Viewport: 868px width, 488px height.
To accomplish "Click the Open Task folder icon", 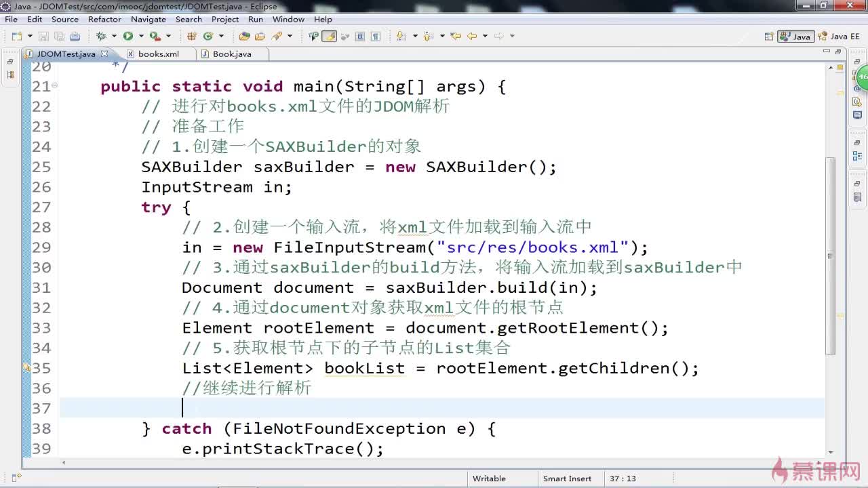I will point(260,36).
